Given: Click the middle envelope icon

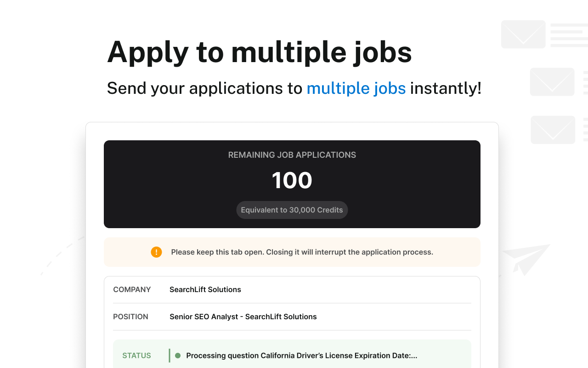Looking at the screenshot, I should pos(552,82).
